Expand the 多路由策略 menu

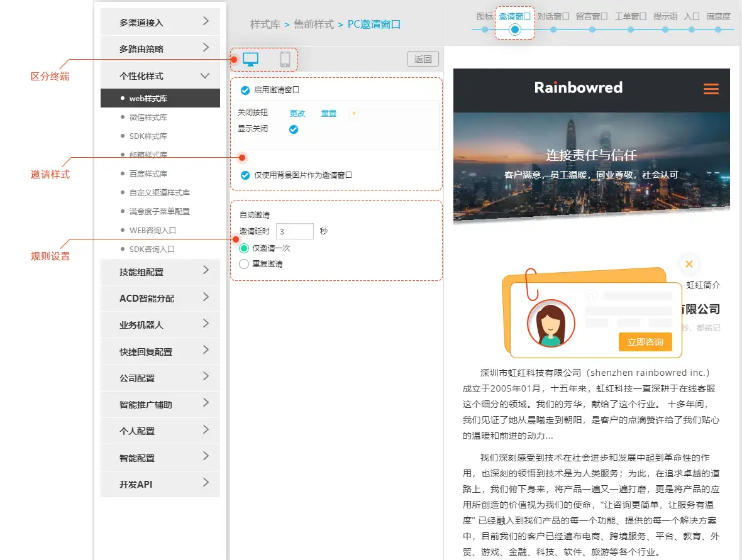160,48
